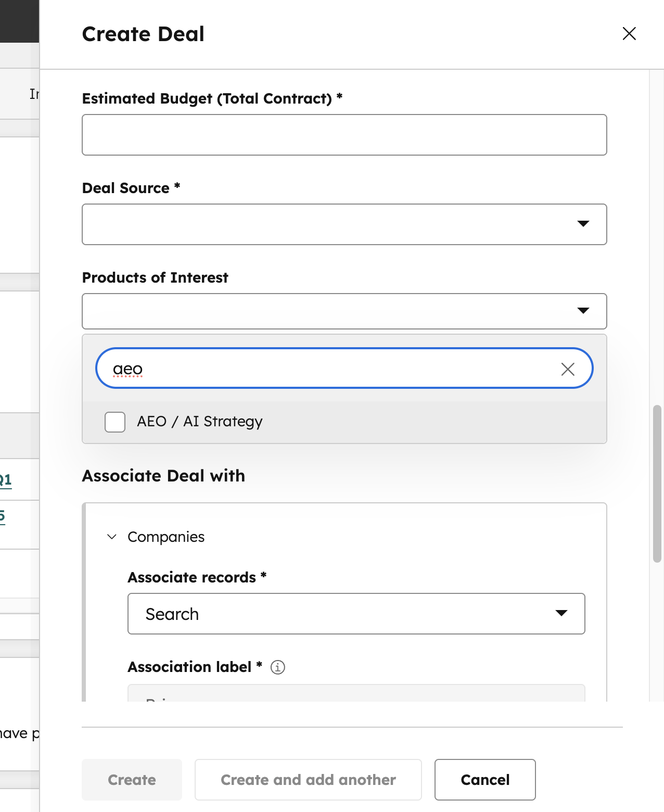Cancel the deal creation
The width and height of the screenshot is (664, 812).
[x=485, y=780]
